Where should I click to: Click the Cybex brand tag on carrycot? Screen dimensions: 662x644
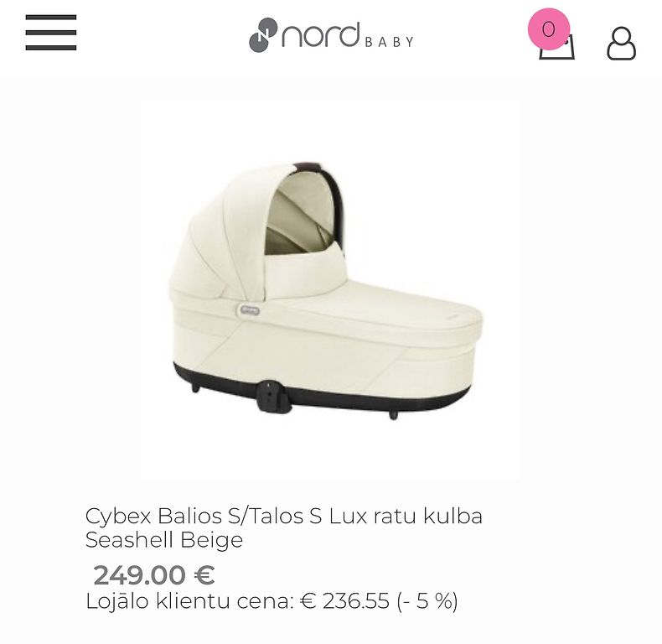click(250, 310)
